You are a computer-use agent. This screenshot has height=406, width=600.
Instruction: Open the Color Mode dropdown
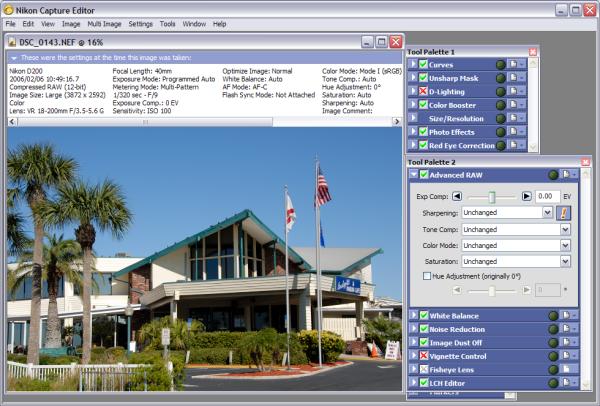[x=565, y=244]
